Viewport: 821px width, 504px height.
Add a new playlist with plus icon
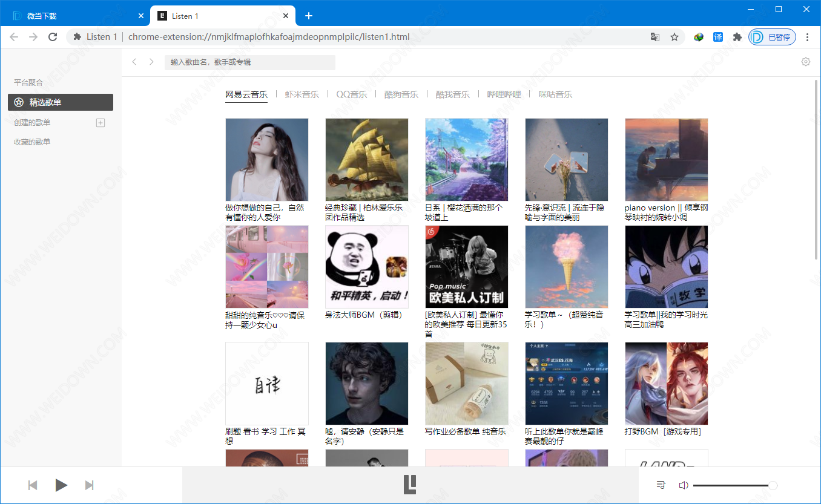click(x=101, y=123)
